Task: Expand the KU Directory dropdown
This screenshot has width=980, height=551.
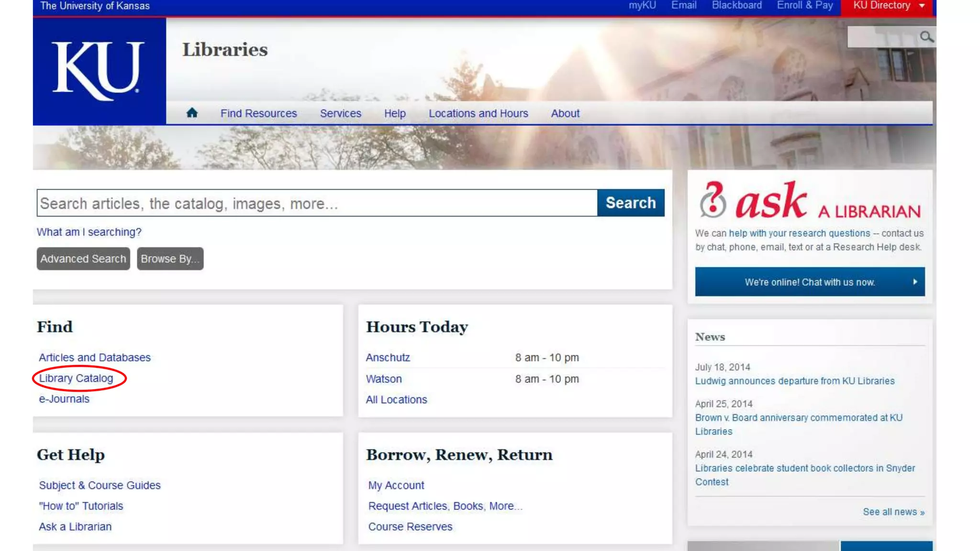Action: pos(922,6)
